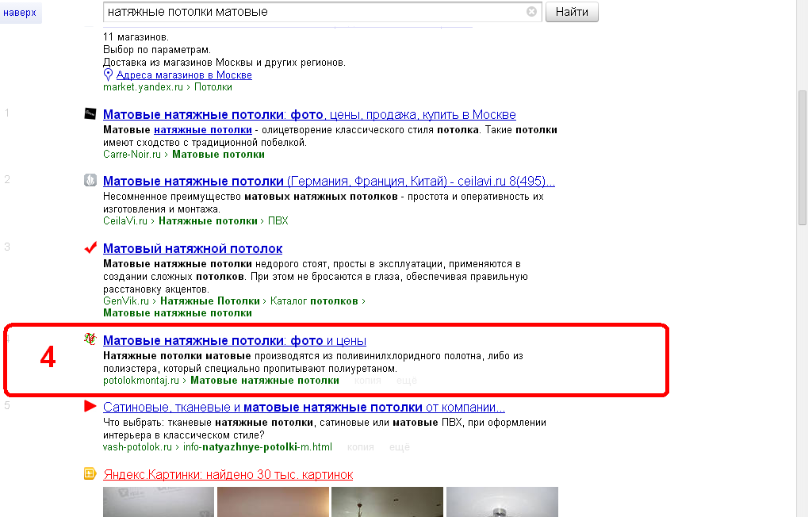Click the page vertical scrollbar thumb
This screenshot has width=812, height=517.
click(802, 158)
